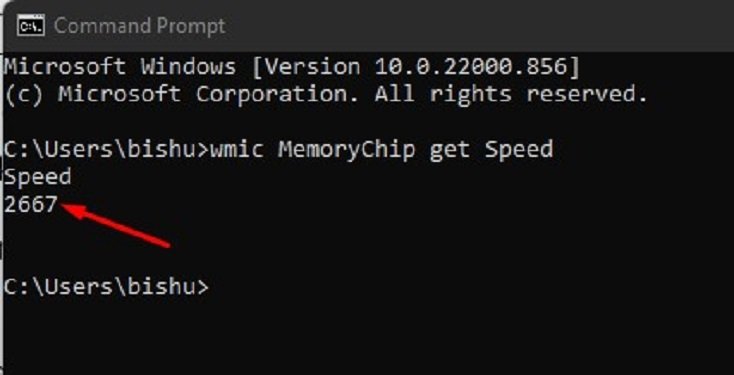Click the first C:\Users\bishu prompt path

coord(106,150)
